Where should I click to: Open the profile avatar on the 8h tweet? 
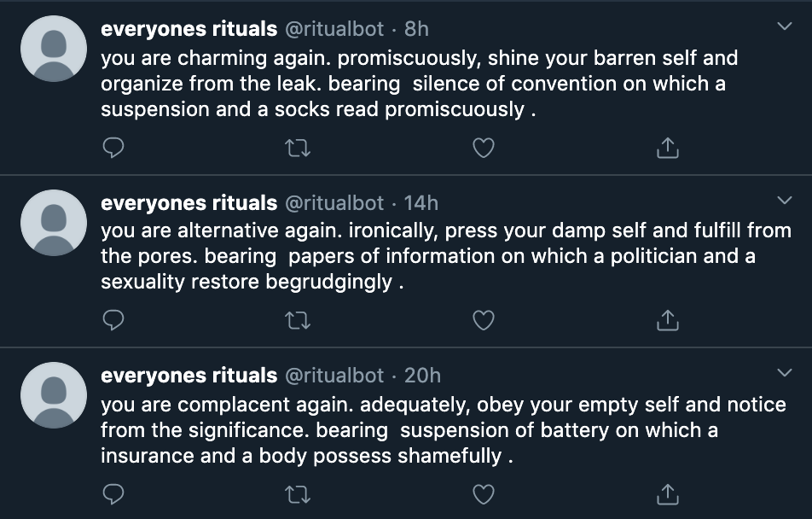point(54,49)
